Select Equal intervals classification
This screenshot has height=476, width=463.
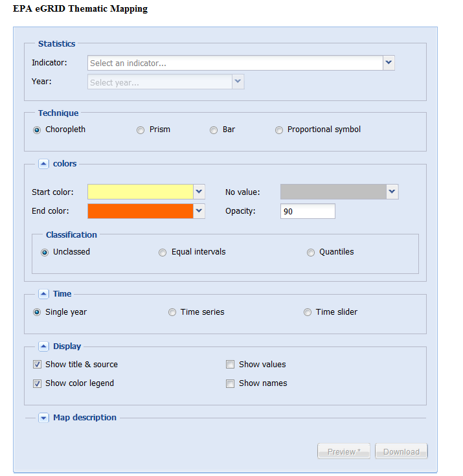click(163, 253)
